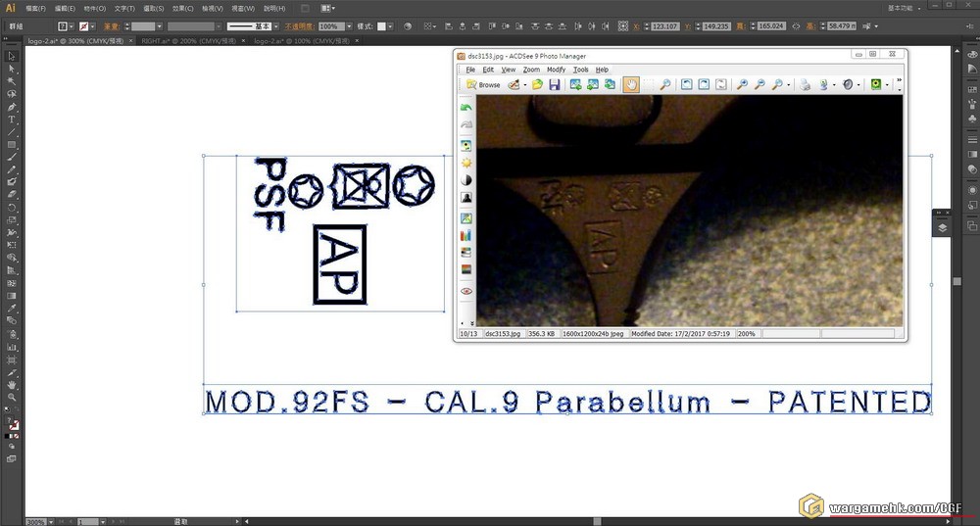Open the Modify menu in ACDSee
The width and height of the screenshot is (980, 526).
click(x=556, y=70)
